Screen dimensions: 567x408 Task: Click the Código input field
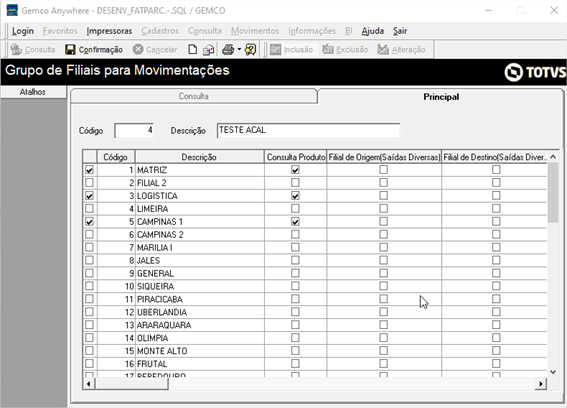[134, 131]
